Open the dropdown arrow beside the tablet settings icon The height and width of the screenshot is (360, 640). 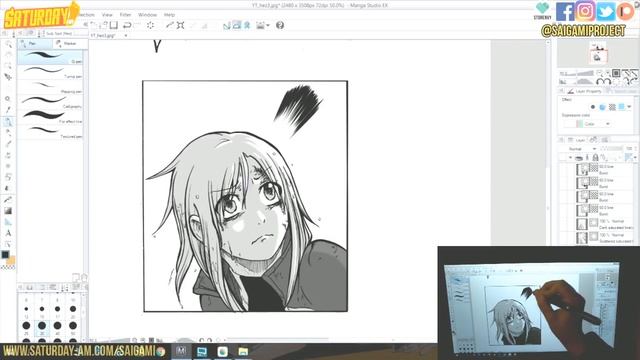268,25
